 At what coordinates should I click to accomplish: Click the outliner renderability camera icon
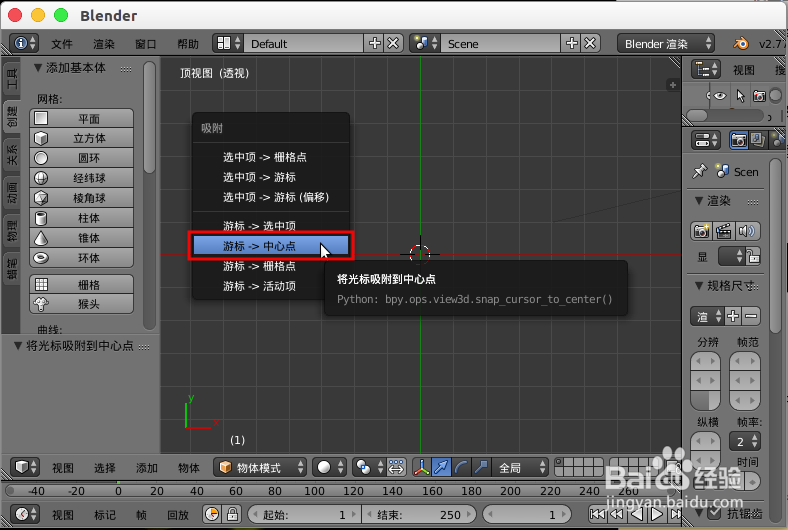(759, 95)
